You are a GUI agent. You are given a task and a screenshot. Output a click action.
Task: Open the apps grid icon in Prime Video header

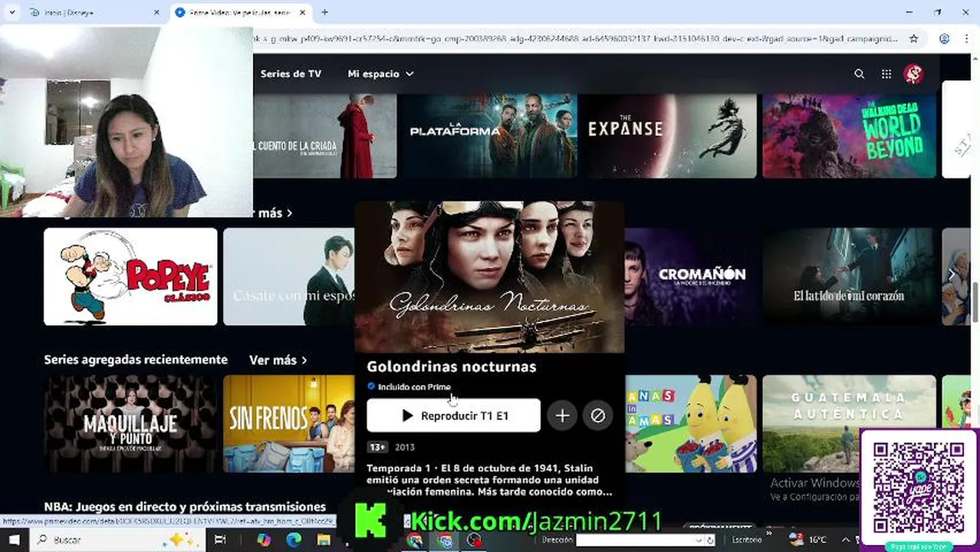(x=886, y=74)
